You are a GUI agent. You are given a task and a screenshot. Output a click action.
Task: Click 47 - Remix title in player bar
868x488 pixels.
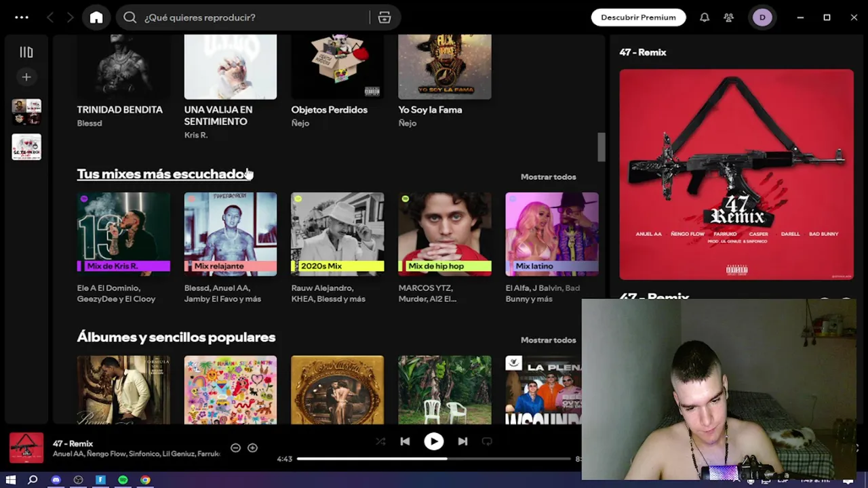coord(73,443)
